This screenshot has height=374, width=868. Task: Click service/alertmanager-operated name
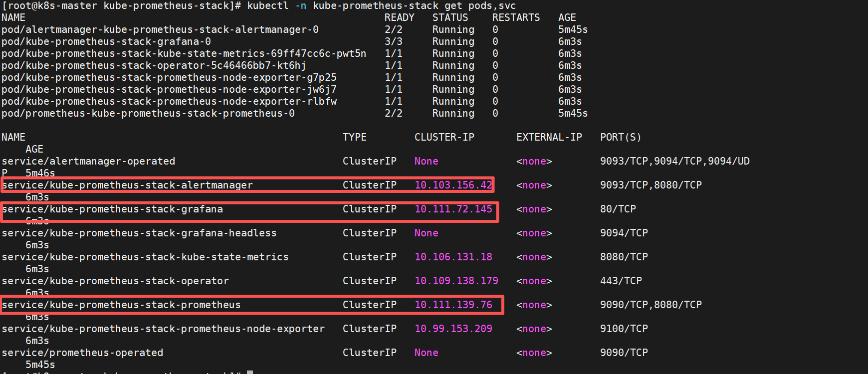coord(88,161)
